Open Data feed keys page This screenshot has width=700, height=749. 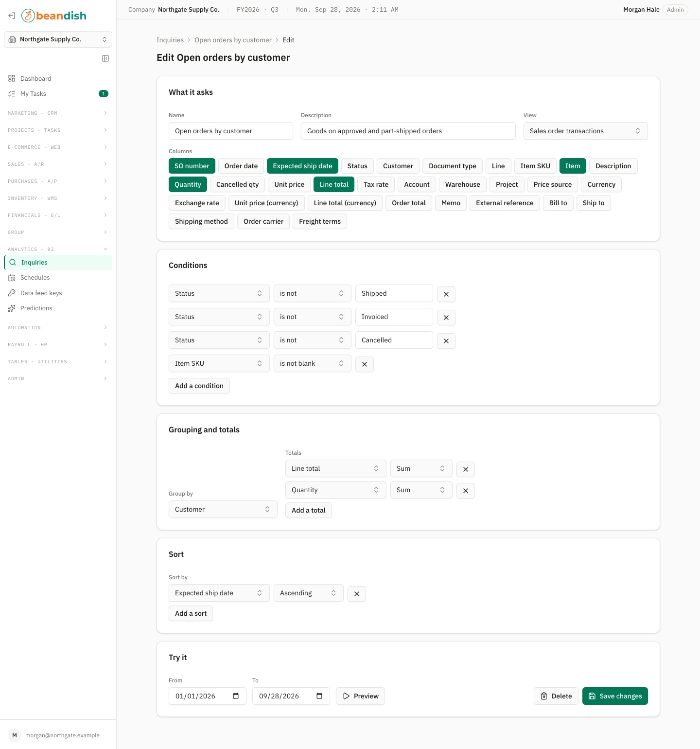click(58, 293)
